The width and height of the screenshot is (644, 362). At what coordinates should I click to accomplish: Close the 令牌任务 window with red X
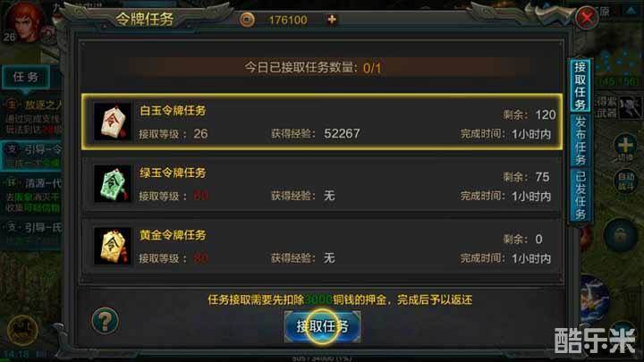click(x=587, y=18)
